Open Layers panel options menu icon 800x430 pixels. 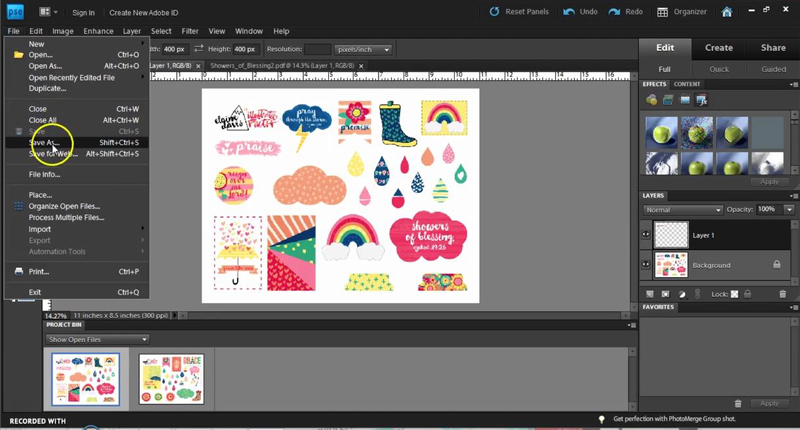(x=793, y=196)
